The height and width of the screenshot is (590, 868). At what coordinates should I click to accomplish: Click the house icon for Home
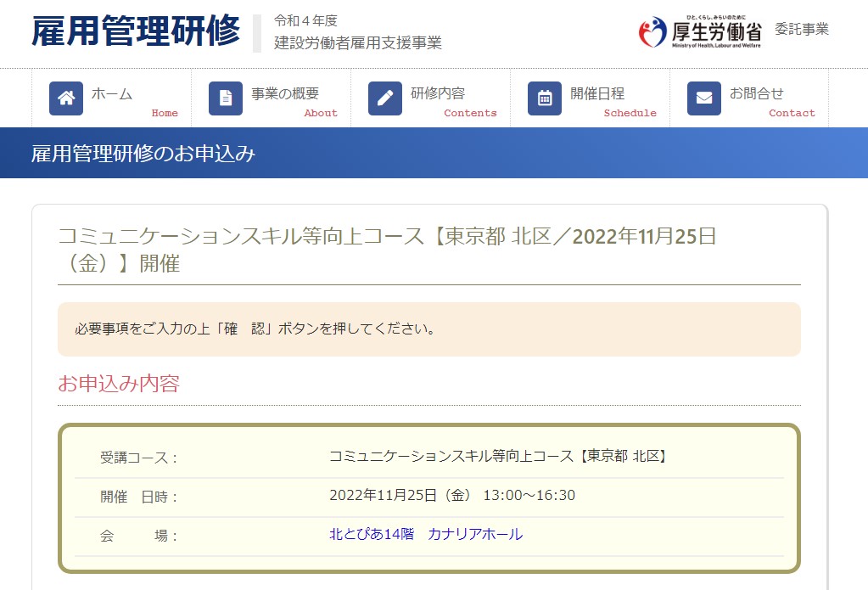[x=65, y=98]
